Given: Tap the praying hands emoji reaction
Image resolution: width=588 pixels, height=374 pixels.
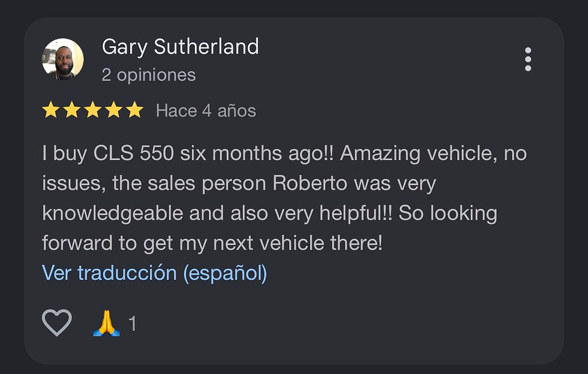Looking at the screenshot, I should point(107,323).
